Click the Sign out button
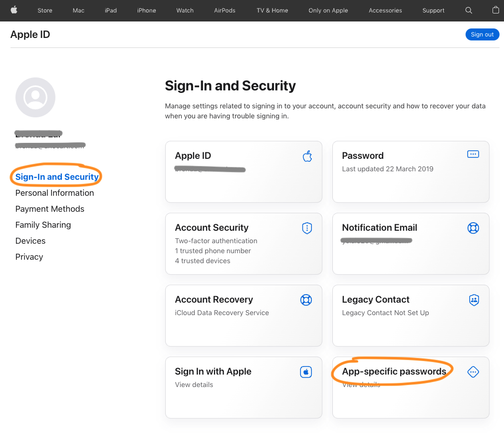Image resolution: width=504 pixels, height=433 pixels. (x=482, y=34)
